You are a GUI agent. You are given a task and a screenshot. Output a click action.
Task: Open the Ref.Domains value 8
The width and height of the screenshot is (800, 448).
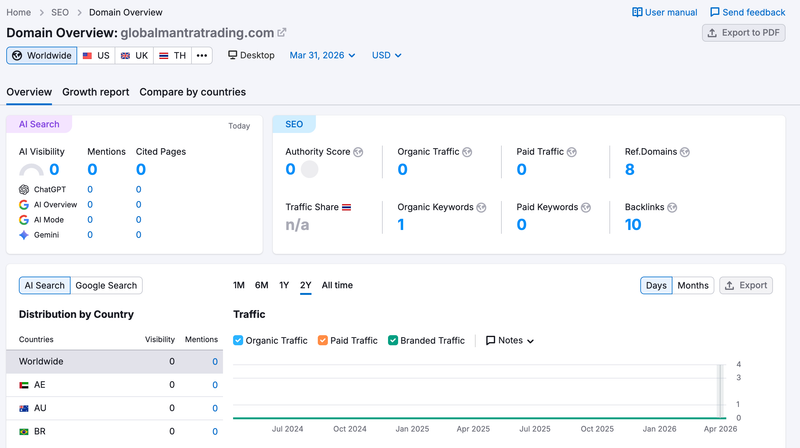click(630, 169)
